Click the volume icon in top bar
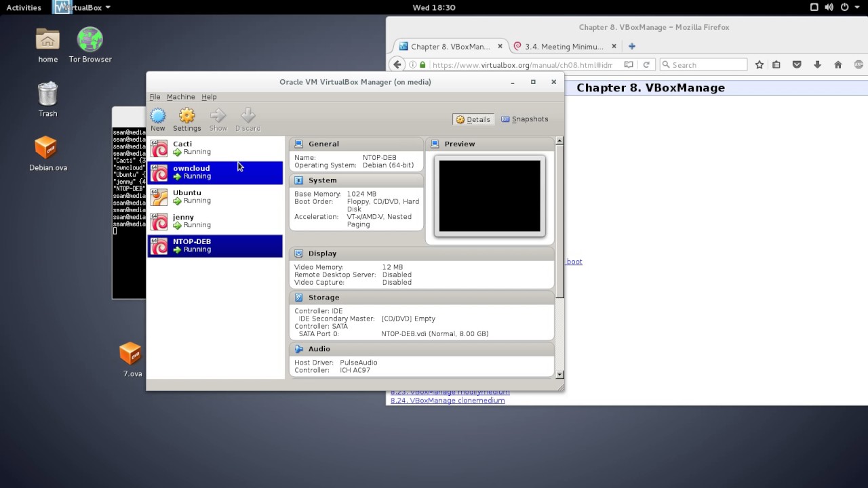868x488 pixels. (x=830, y=7)
